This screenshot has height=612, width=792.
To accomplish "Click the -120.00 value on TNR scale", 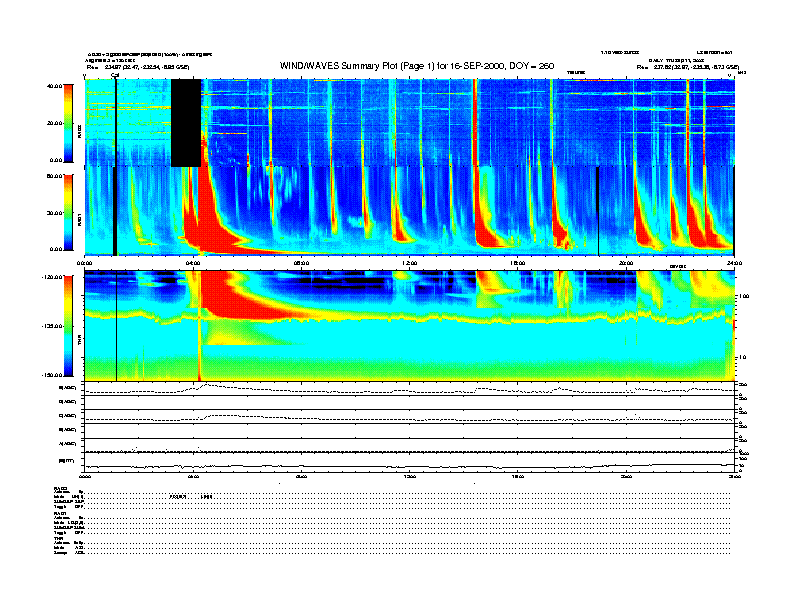I will [x=52, y=277].
